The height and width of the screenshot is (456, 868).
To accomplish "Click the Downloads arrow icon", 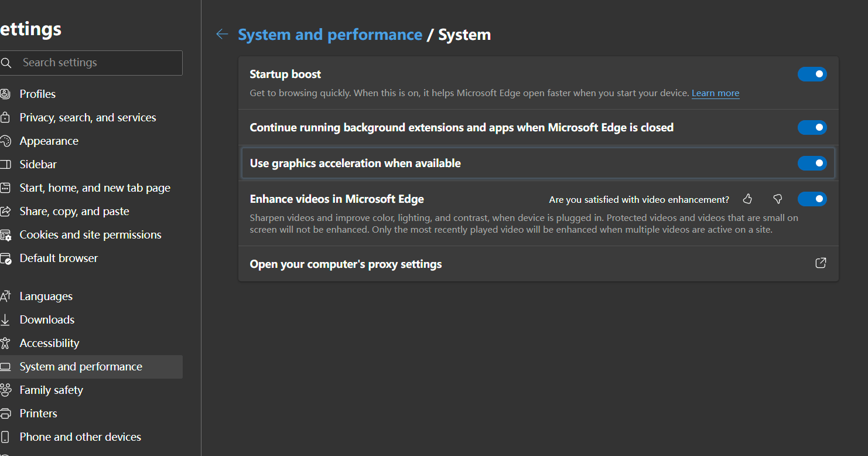I will tap(5, 320).
